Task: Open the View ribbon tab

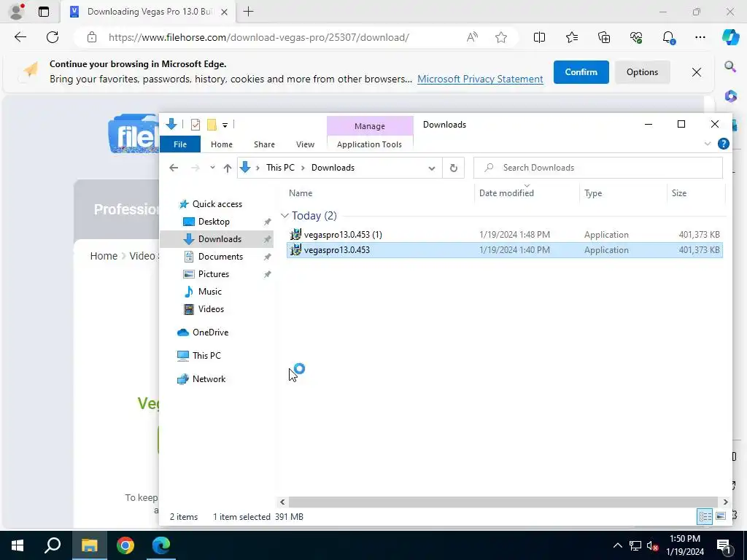Action: (x=305, y=144)
